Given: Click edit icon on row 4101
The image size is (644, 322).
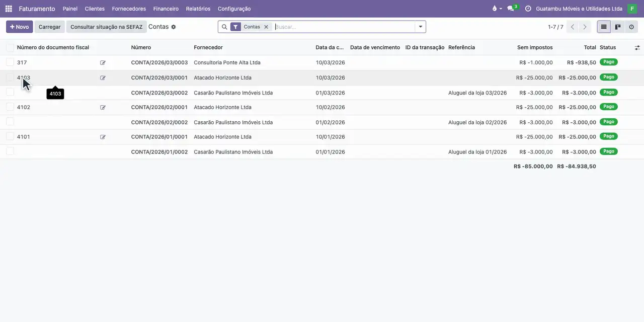Looking at the screenshot, I should click(x=103, y=137).
